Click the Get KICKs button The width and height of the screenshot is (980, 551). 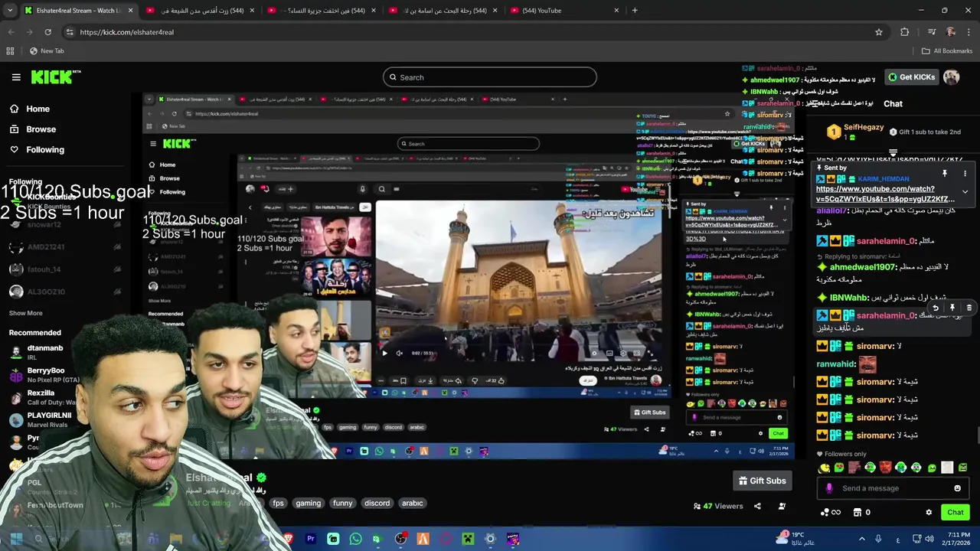(912, 77)
